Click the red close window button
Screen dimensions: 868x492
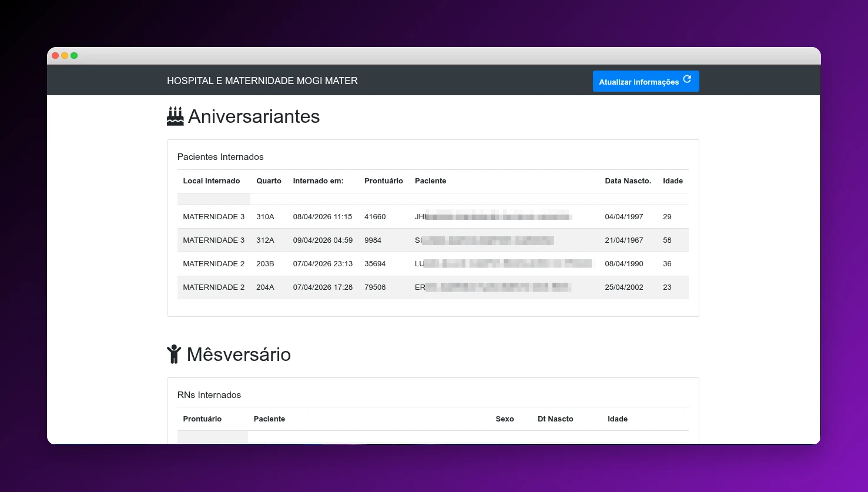click(55, 56)
